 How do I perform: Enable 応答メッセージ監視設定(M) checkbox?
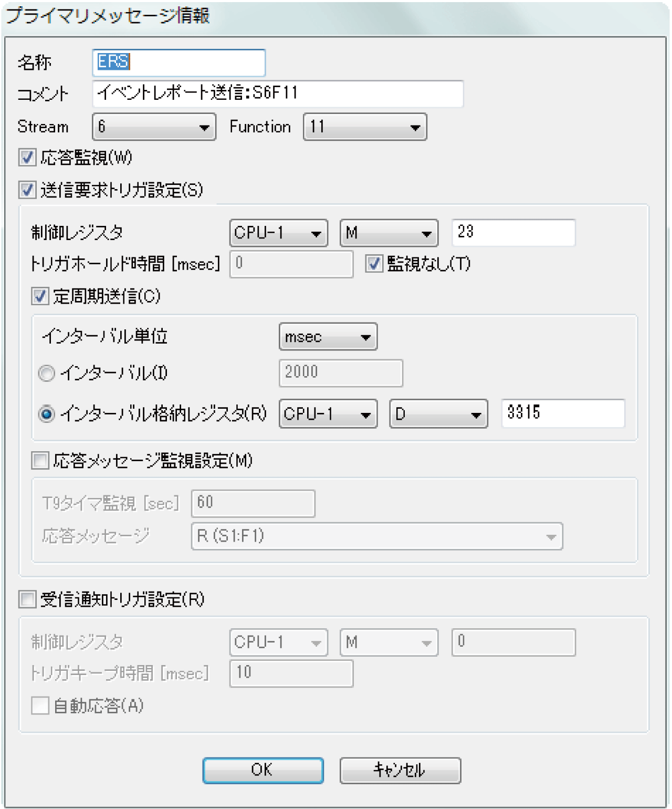tap(40, 461)
